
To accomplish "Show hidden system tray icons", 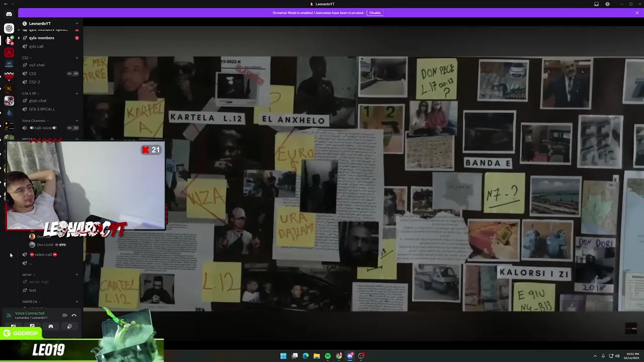I will pos(595,356).
